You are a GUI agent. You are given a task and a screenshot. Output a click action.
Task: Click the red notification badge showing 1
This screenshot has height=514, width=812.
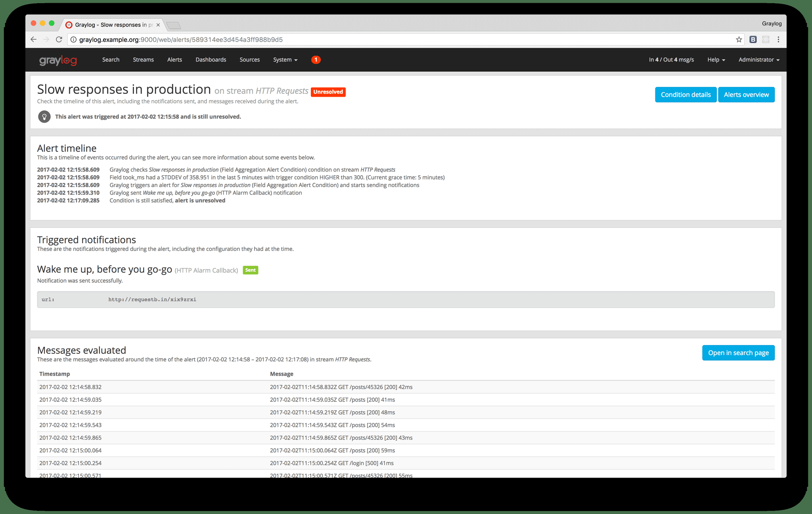(x=316, y=59)
